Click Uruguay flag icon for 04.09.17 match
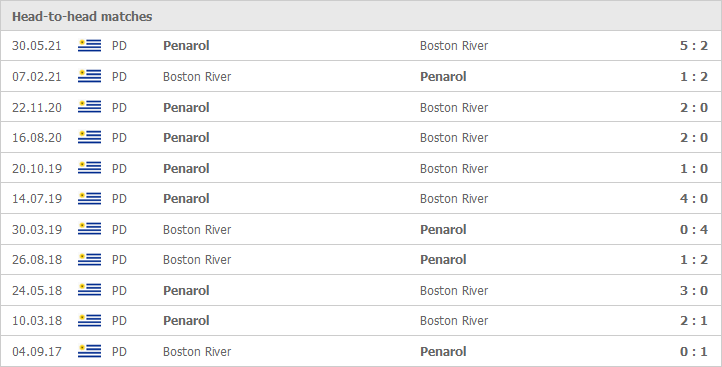722x367 pixels. pos(89,351)
